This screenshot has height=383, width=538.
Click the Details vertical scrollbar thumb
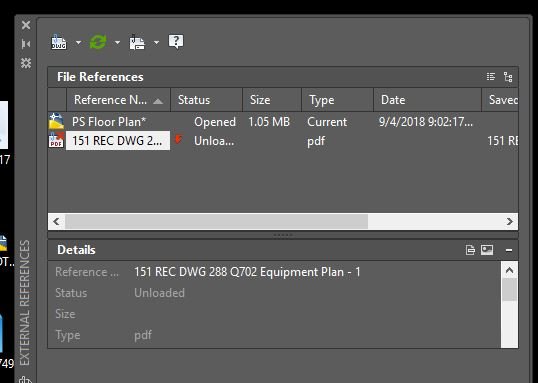point(510,290)
